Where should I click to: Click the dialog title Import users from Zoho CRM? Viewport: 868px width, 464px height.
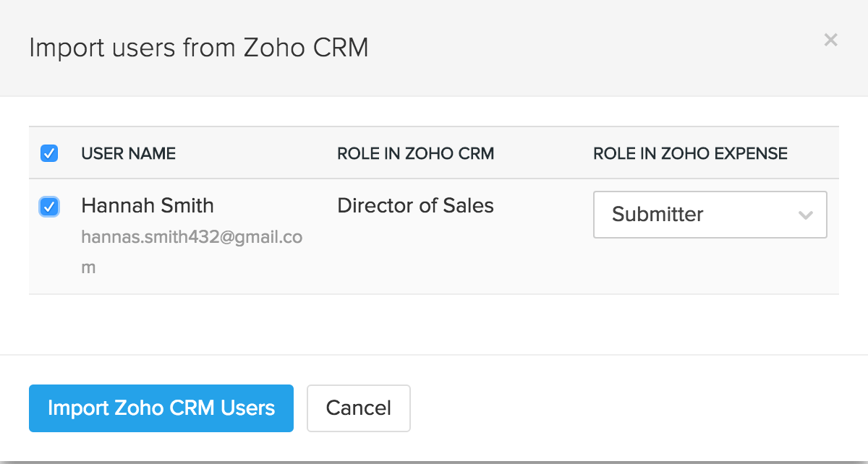[x=199, y=48]
